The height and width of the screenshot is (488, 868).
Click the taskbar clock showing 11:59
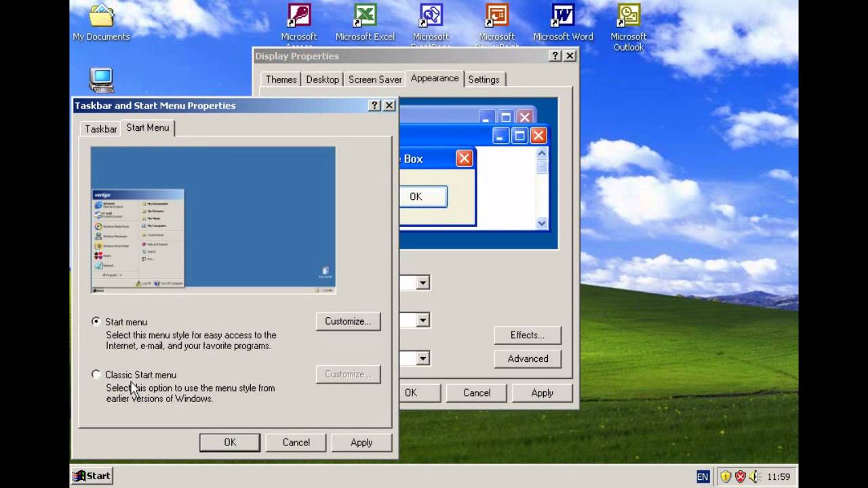pos(778,476)
